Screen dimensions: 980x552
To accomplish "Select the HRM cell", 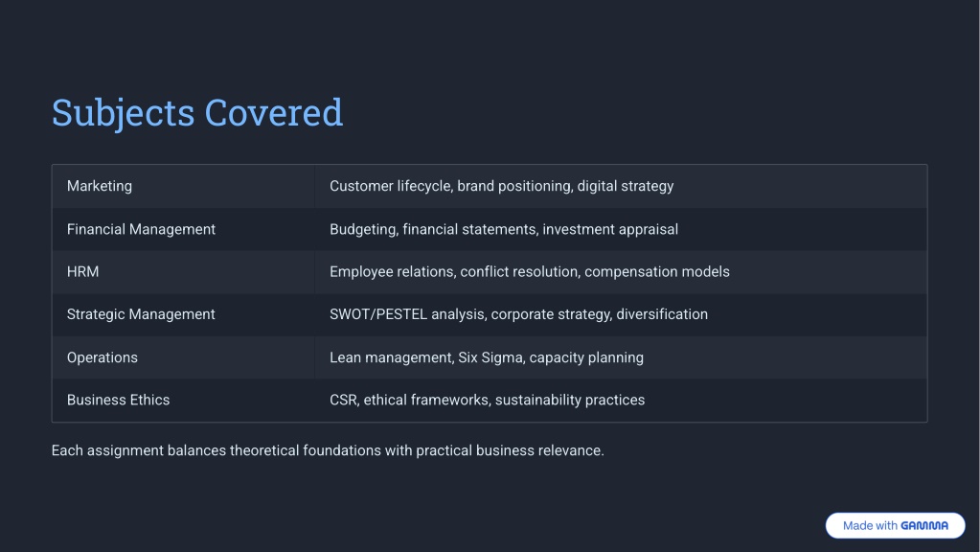I will (x=183, y=272).
